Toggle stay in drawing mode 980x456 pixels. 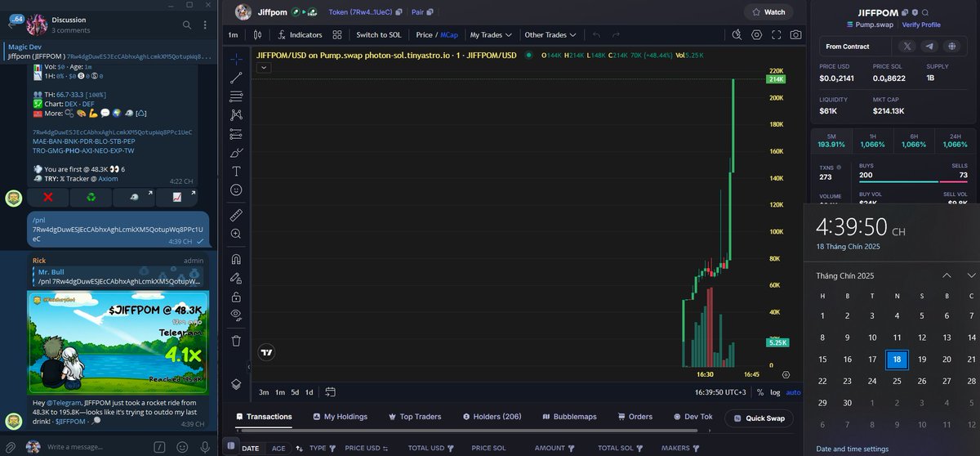[236, 278]
